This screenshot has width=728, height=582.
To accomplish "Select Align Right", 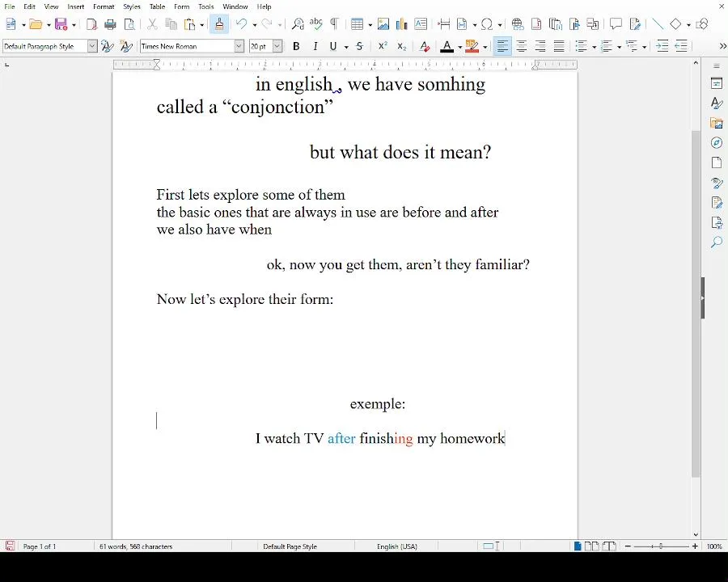I will pyautogui.click(x=540, y=46).
